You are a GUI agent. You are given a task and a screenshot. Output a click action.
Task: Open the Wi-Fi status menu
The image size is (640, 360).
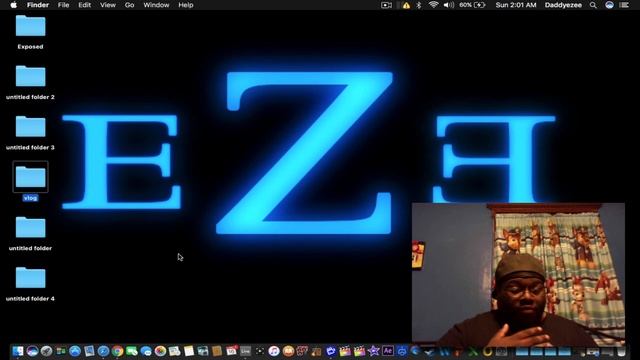[433, 5]
